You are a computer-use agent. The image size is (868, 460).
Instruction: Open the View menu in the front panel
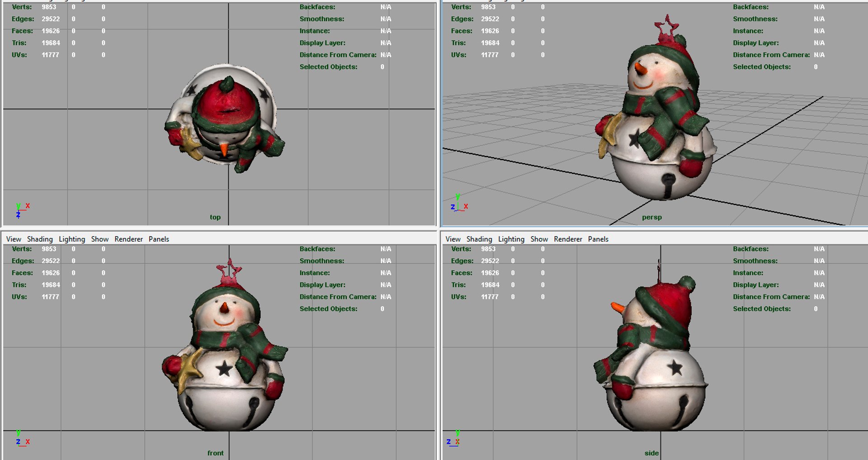point(14,239)
